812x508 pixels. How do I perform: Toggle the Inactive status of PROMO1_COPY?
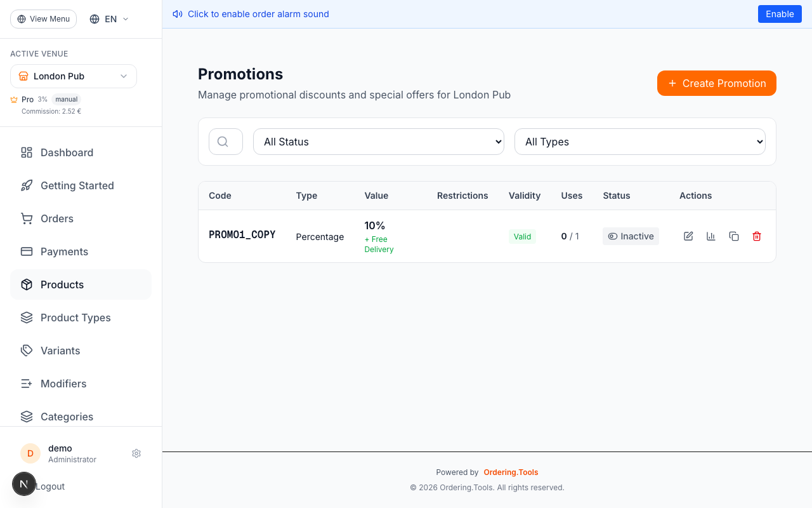631,236
